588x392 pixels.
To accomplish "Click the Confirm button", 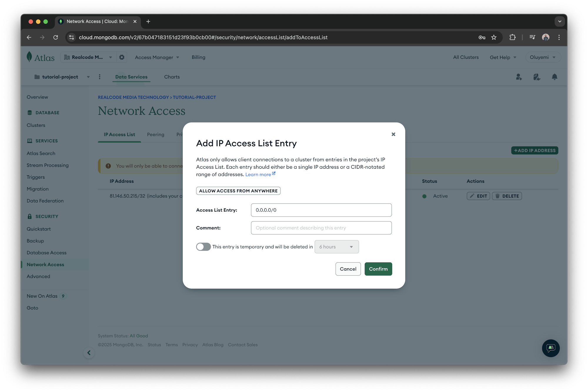I will point(378,269).
